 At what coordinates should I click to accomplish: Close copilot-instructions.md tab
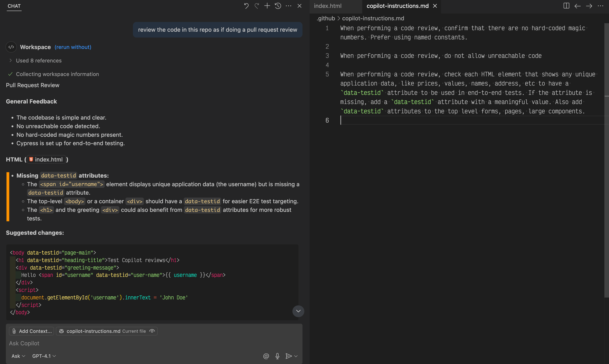pos(435,6)
